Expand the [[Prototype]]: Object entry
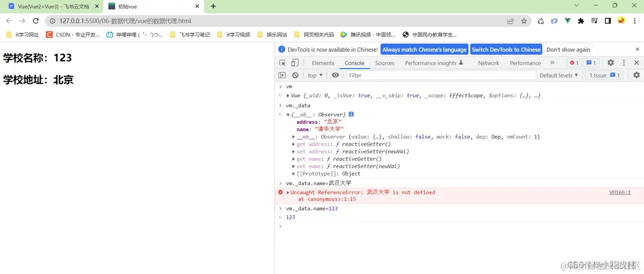 [294, 174]
